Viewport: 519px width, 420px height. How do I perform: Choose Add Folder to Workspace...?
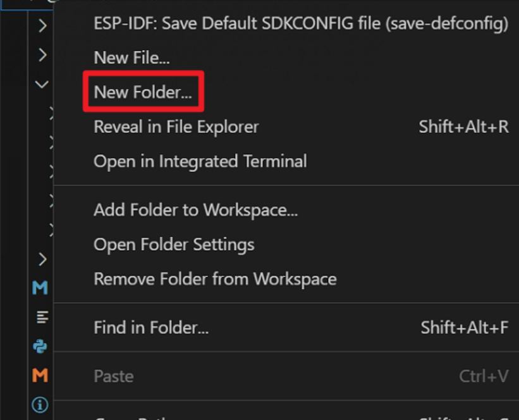tap(195, 210)
